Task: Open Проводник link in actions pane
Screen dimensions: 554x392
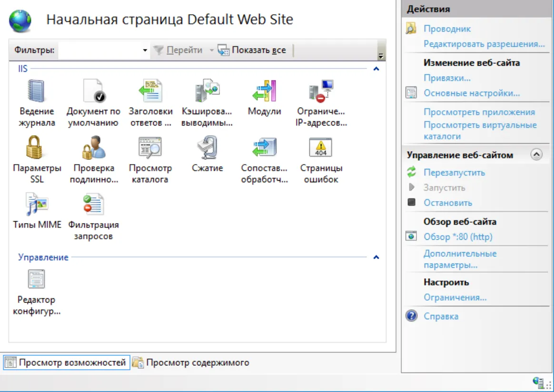Action: [x=447, y=29]
